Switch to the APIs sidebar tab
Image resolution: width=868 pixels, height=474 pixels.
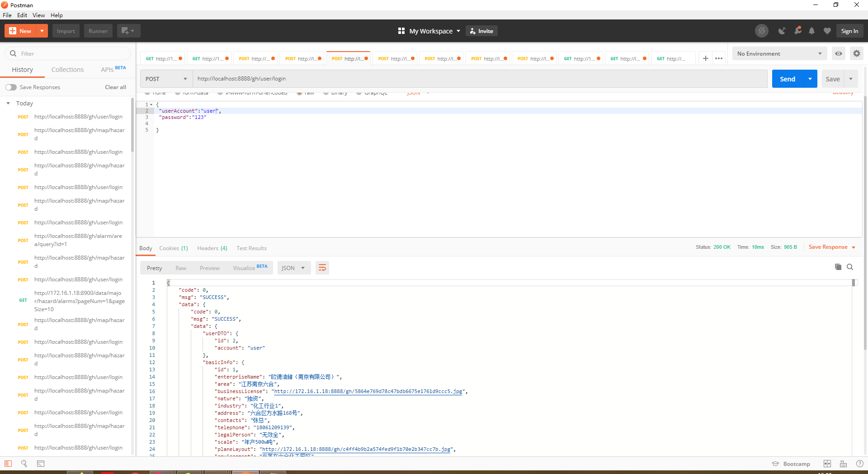point(113,70)
